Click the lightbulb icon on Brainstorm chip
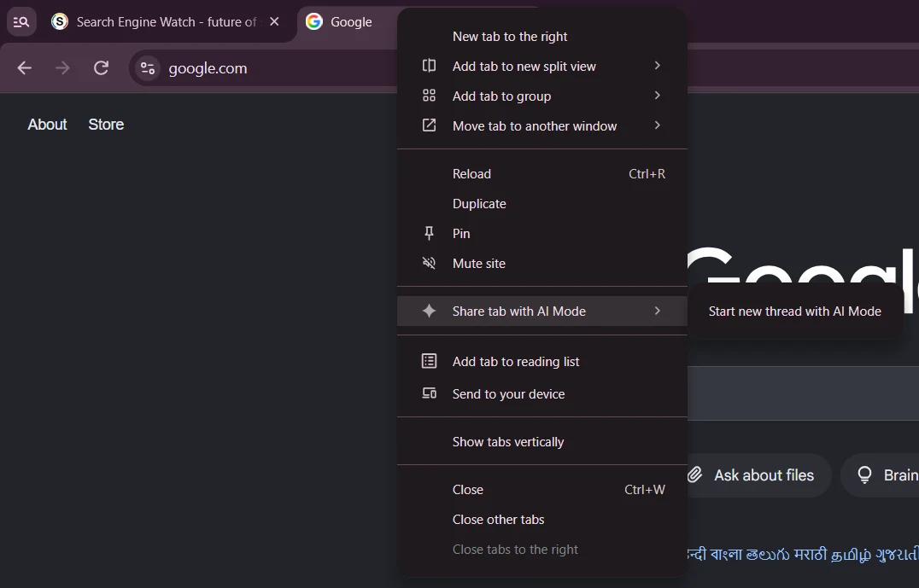 click(864, 475)
